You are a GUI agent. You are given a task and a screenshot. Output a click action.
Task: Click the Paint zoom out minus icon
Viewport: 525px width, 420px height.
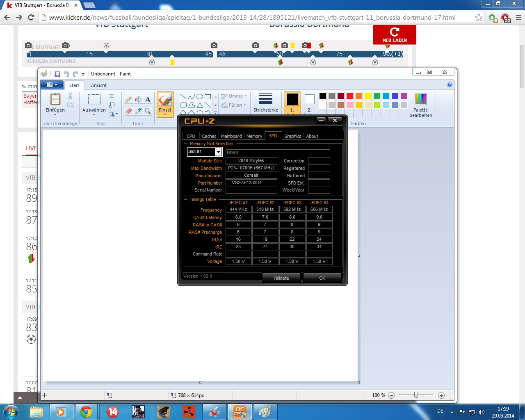(391, 395)
